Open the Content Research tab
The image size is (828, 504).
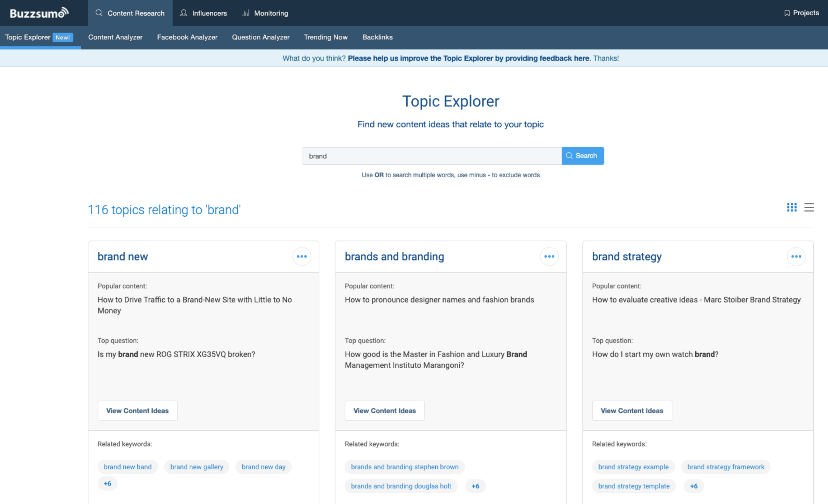point(130,13)
